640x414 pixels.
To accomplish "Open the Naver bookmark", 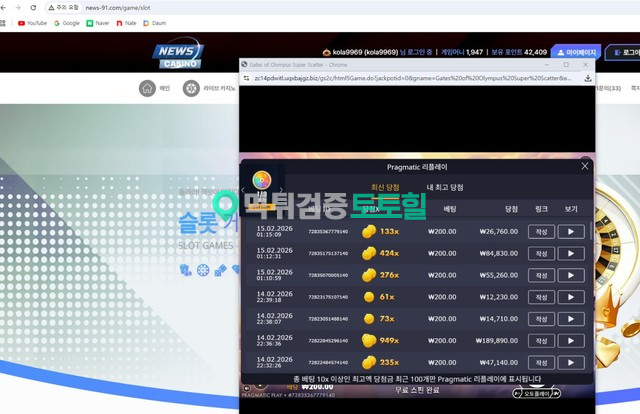I will (x=97, y=22).
